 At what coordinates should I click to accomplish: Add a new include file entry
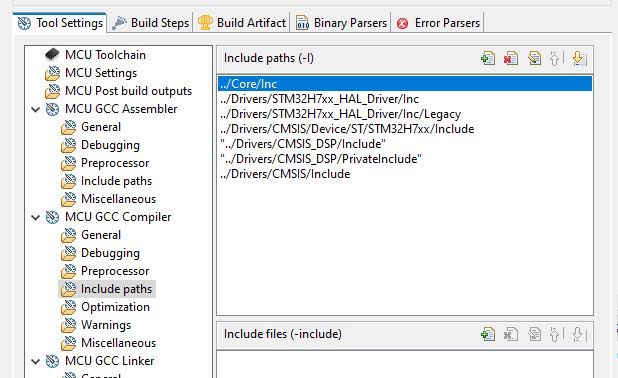tap(488, 334)
